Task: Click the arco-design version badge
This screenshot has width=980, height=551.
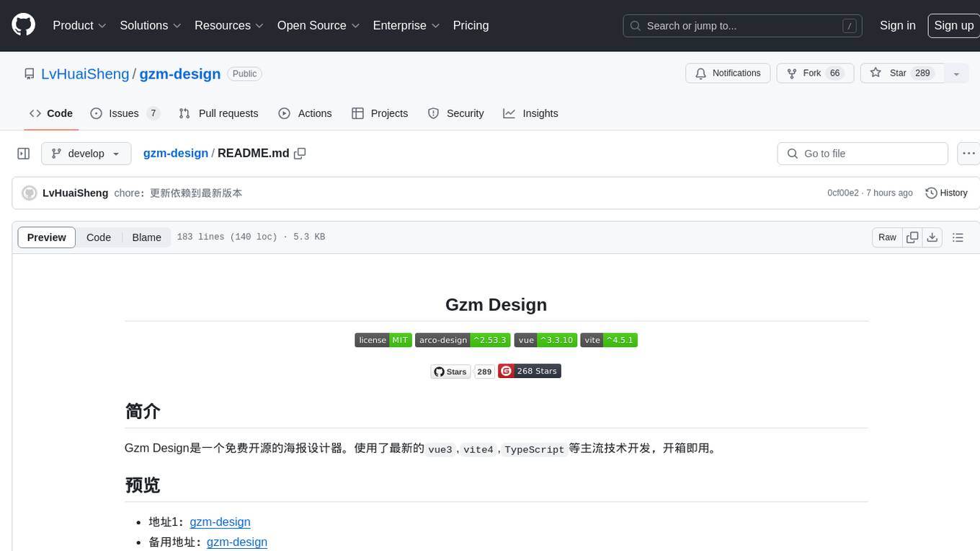Action: tap(463, 340)
